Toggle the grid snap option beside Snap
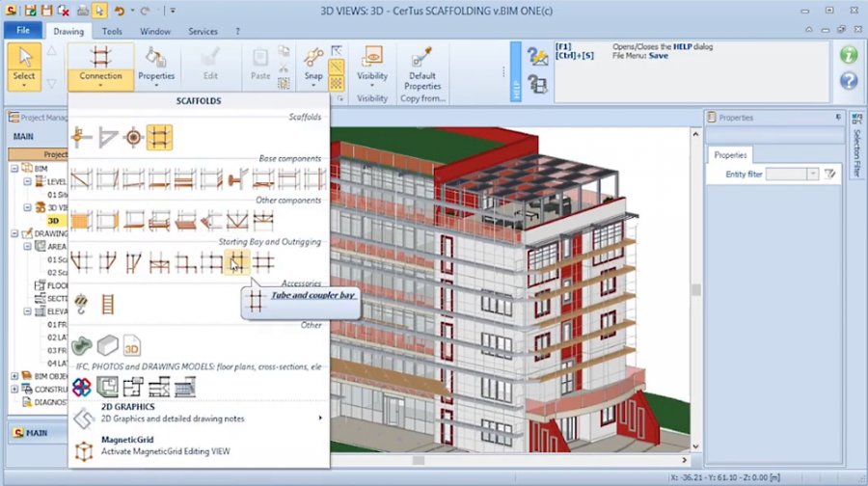This screenshot has width=868, height=486. [336, 83]
